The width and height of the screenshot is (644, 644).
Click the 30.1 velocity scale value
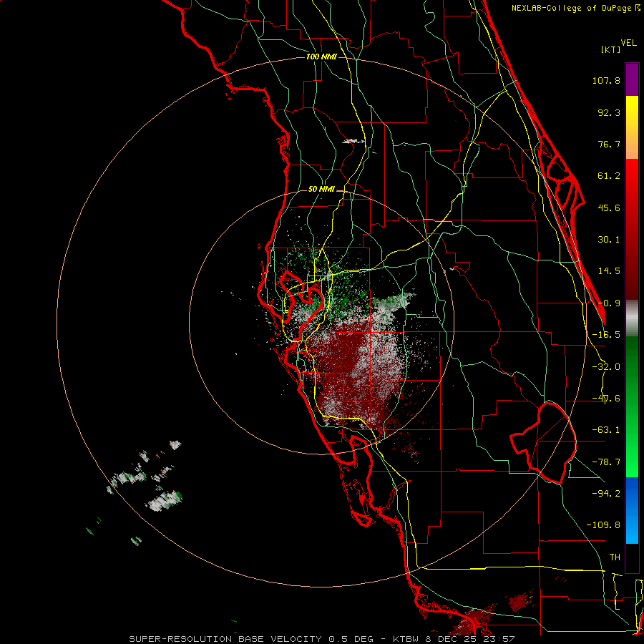click(x=609, y=240)
